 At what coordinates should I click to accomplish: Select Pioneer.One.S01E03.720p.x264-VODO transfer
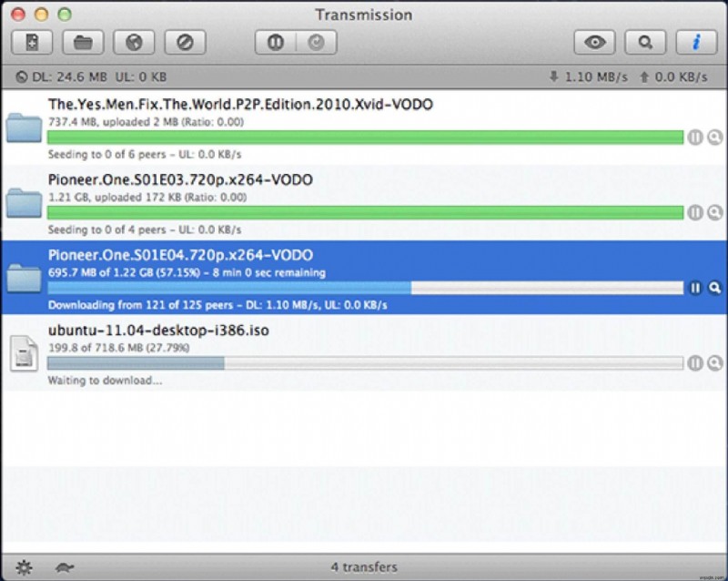365,203
